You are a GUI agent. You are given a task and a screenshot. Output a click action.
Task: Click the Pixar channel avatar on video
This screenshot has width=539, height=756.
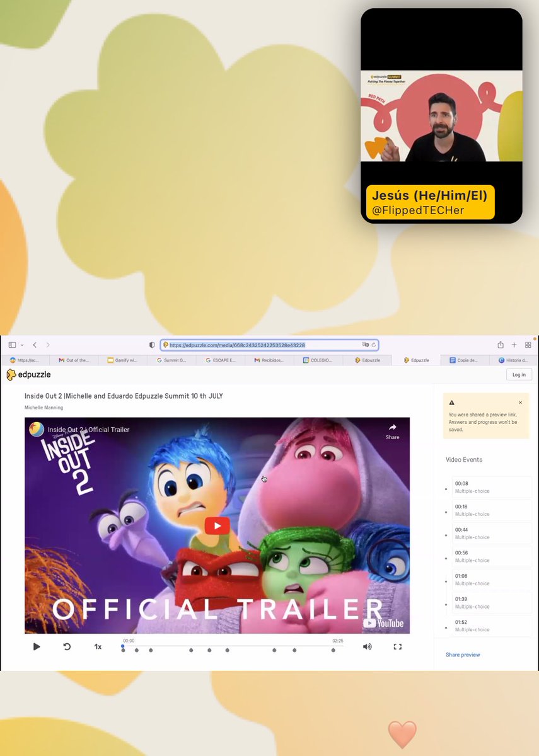37,429
